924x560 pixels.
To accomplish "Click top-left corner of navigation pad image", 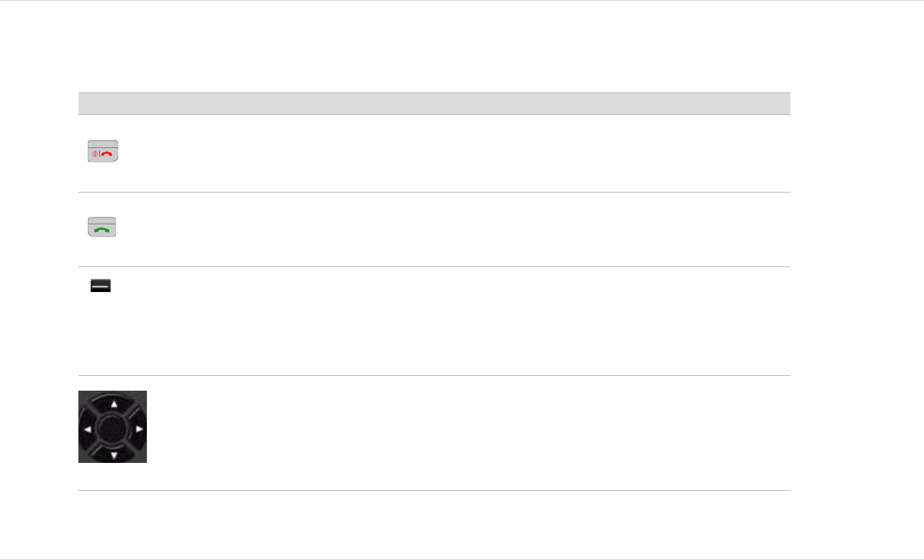I will [x=81, y=392].
